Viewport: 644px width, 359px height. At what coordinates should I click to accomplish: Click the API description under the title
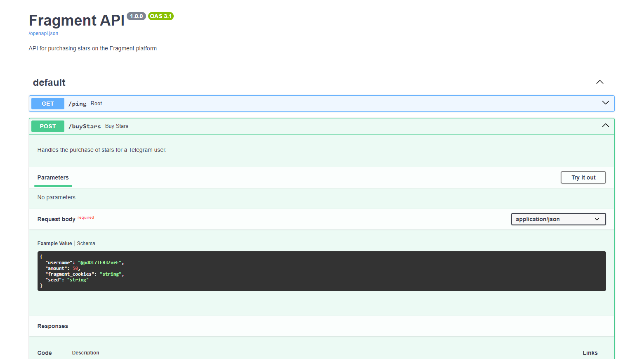click(x=92, y=48)
